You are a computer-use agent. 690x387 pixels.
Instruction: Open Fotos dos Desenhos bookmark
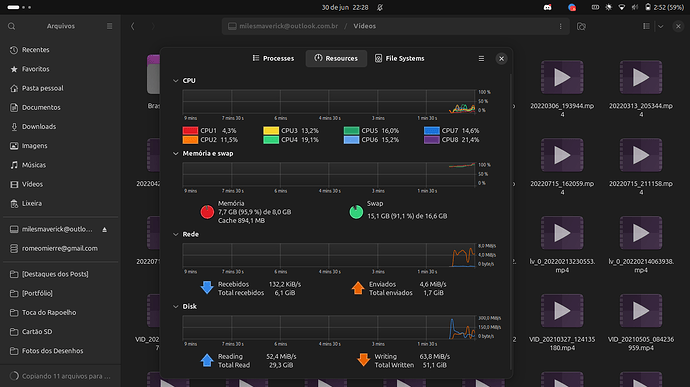[60, 351]
